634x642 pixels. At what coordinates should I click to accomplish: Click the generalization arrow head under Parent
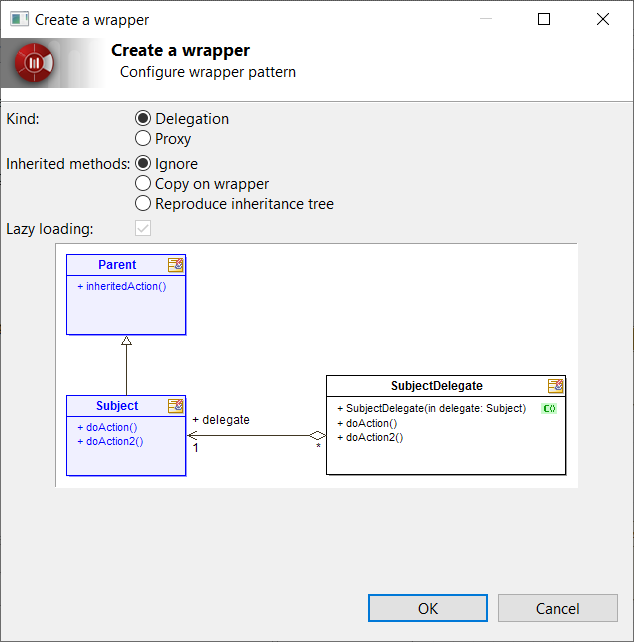tap(127, 341)
